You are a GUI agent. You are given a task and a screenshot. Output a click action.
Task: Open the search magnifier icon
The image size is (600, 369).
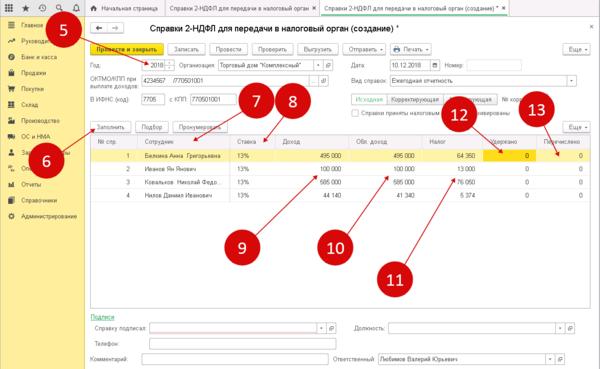pyautogui.click(x=59, y=8)
